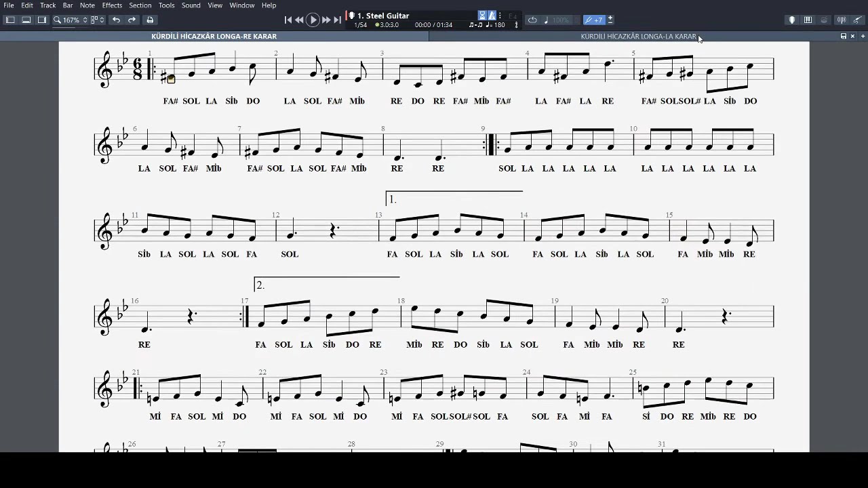This screenshot has height=488, width=868.
Task: Open the score layout view dropdown
Action: [98, 20]
